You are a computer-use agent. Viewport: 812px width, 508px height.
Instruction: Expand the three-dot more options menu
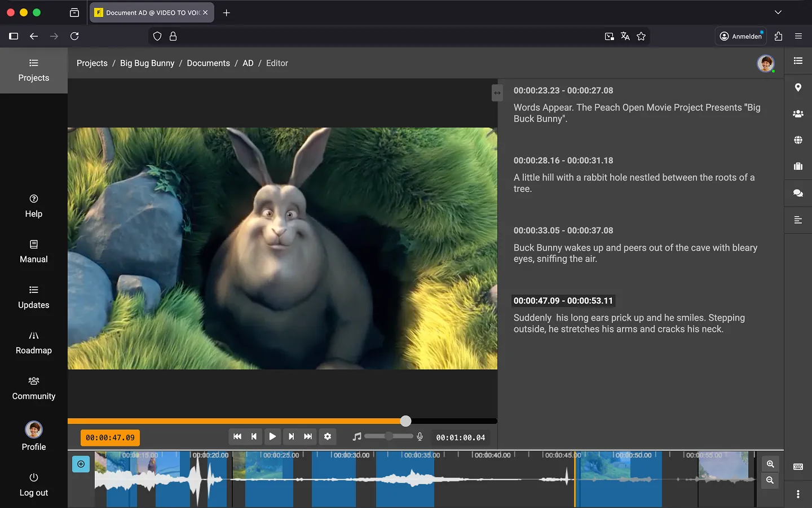(x=798, y=494)
